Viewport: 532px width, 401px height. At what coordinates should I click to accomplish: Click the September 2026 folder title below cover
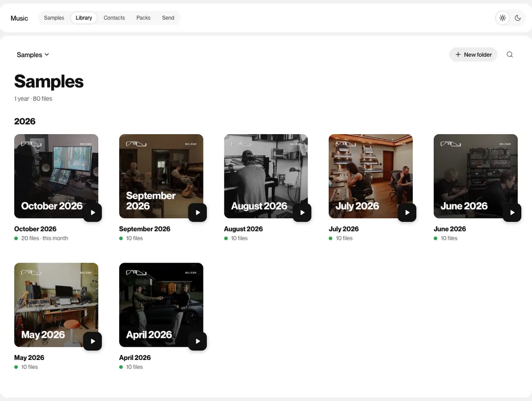pyautogui.click(x=145, y=229)
